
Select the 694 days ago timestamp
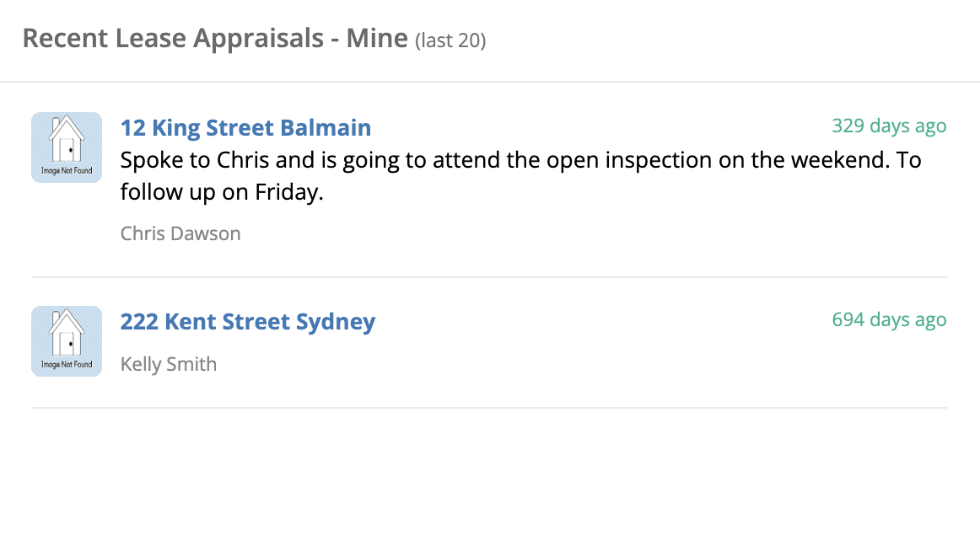(889, 319)
